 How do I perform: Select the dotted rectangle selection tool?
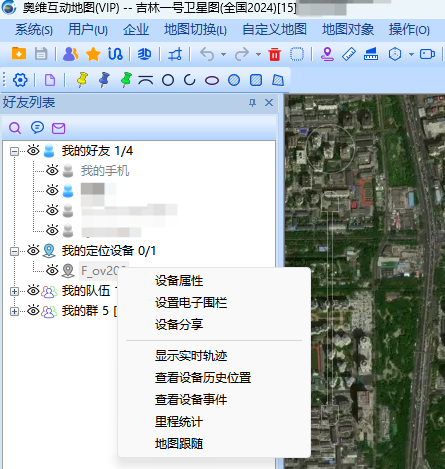point(297,54)
